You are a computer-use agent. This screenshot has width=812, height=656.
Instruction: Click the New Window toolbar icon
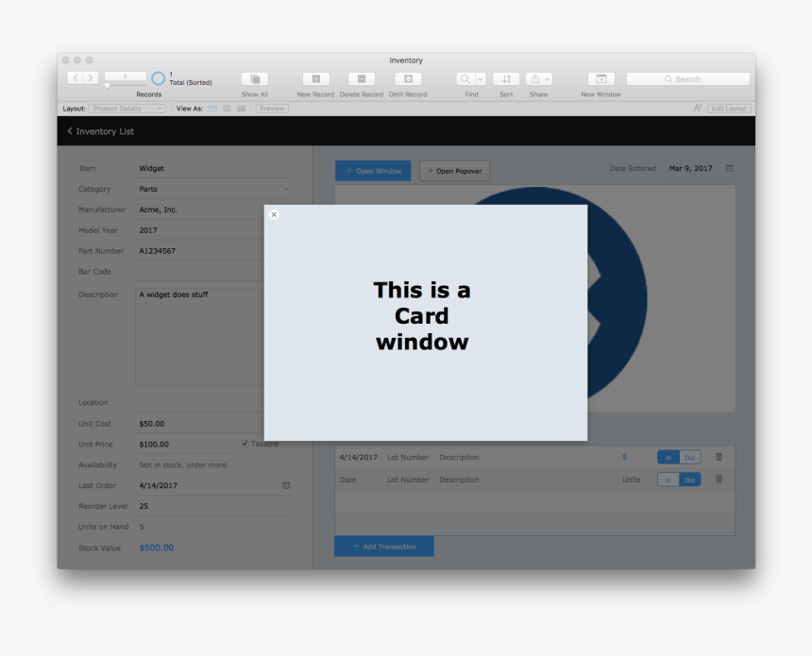point(601,78)
